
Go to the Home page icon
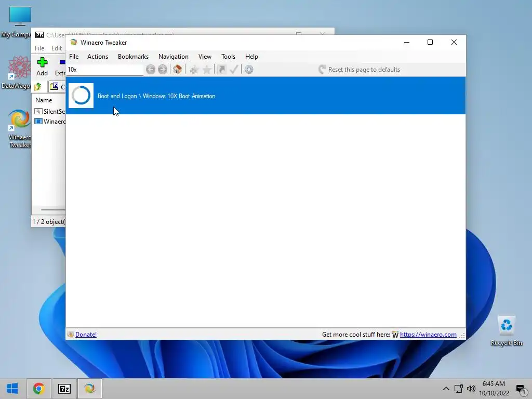pyautogui.click(x=178, y=70)
